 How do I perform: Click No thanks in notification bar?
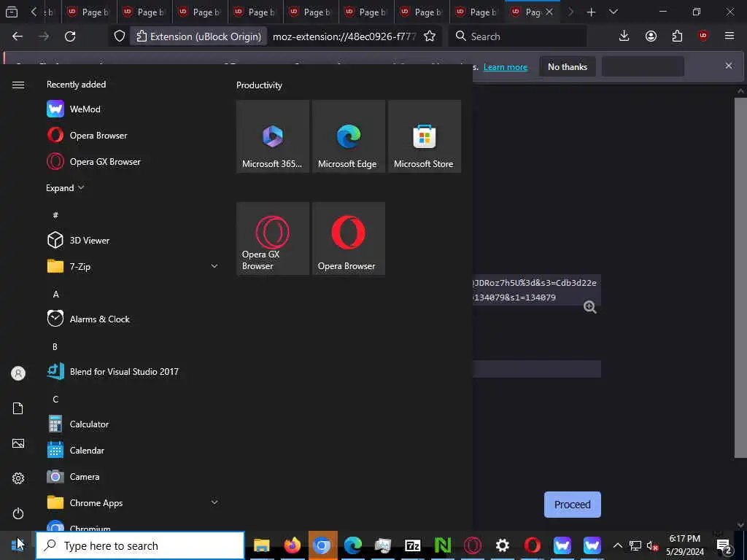tap(568, 66)
